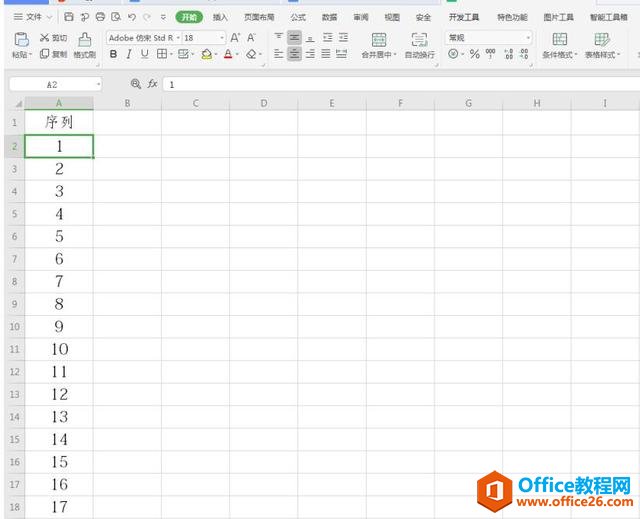Toggle Bold formatting
The height and width of the screenshot is (519, 640).
pyautogui.click(x=113, y=54)
